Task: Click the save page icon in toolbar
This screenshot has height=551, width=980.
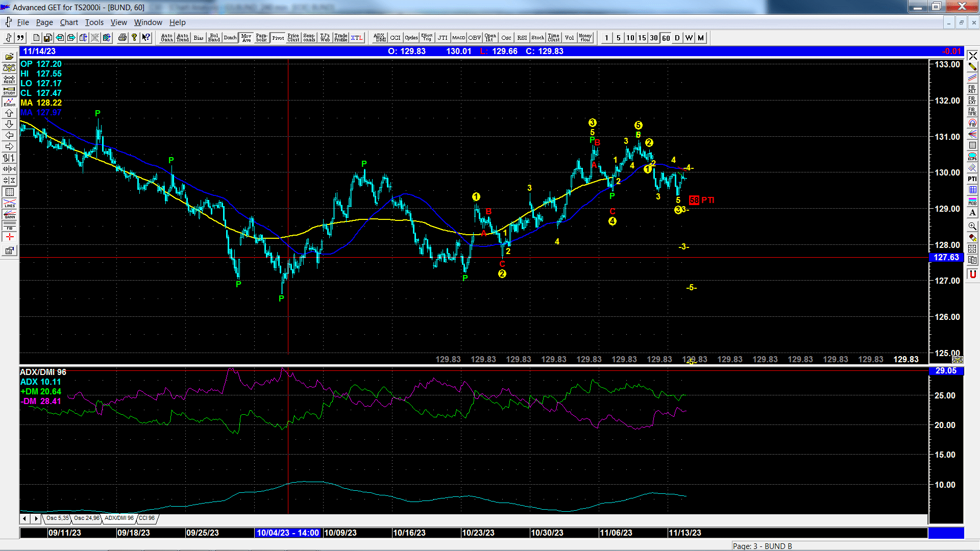Action: pos(47,38)
